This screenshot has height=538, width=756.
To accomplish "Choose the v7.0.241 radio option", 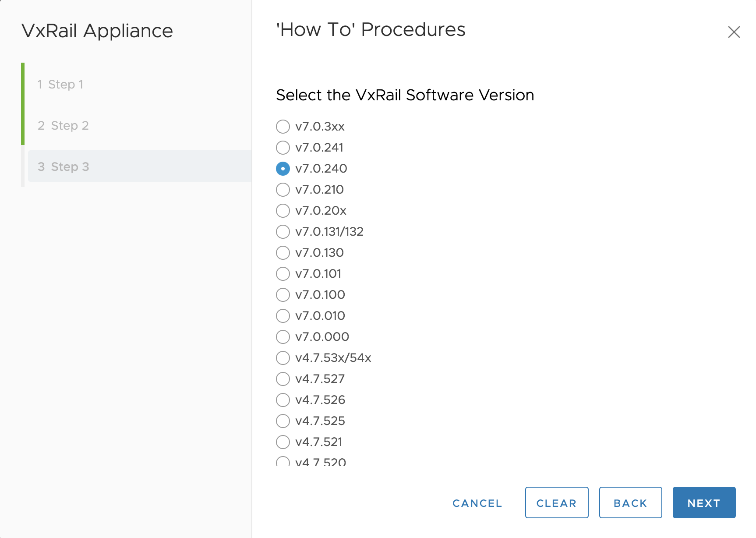I will point(283,148).
